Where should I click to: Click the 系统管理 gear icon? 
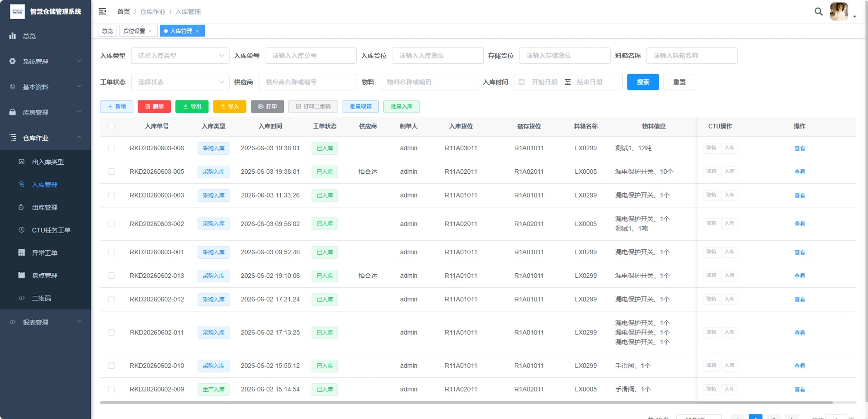[13, 61]
